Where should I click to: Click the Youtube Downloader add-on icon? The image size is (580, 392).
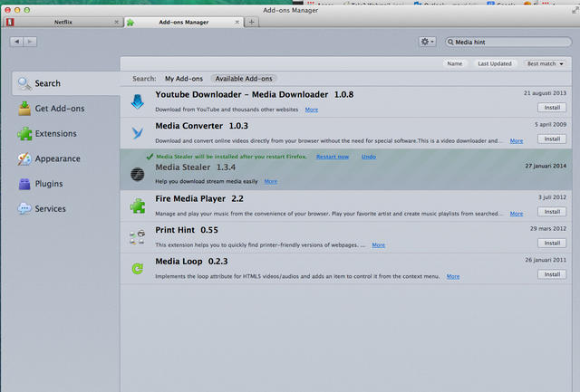tap(138, 101)
